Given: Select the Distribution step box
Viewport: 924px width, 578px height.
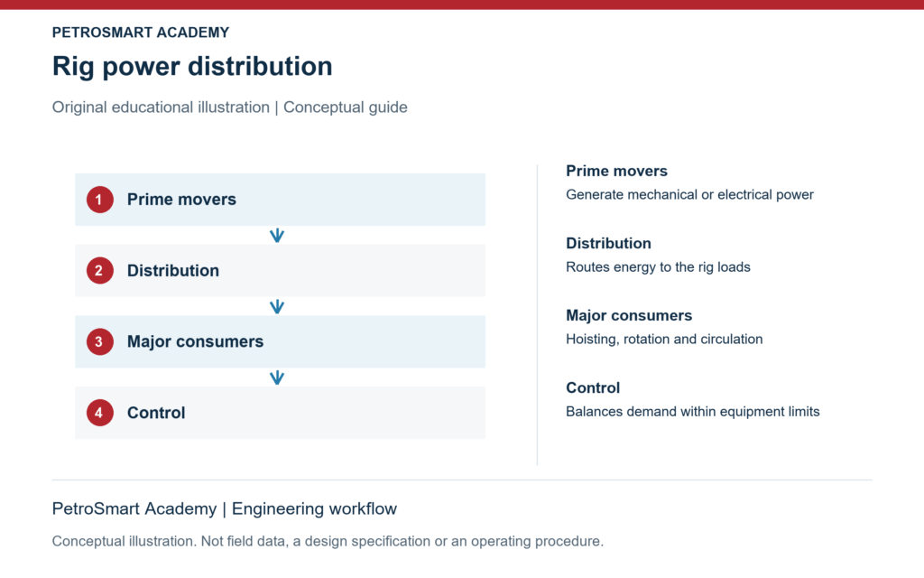Looking at the screenshot, I should click(280, 271).
